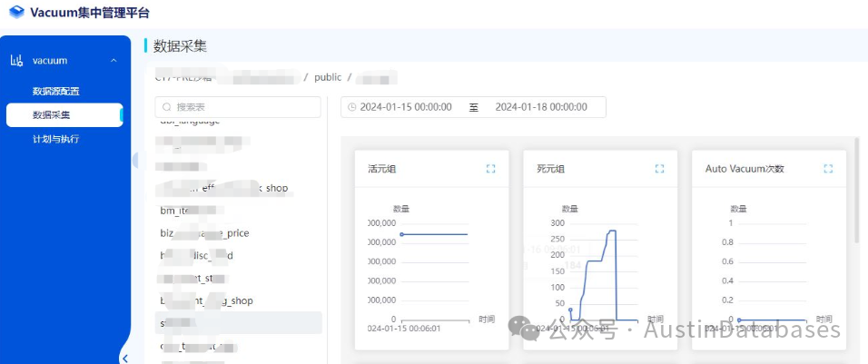The width and height of the screenshot is (868, 364).
Task: Expand the 死元组 chart to fullscreen
Action: pos(659,169)
